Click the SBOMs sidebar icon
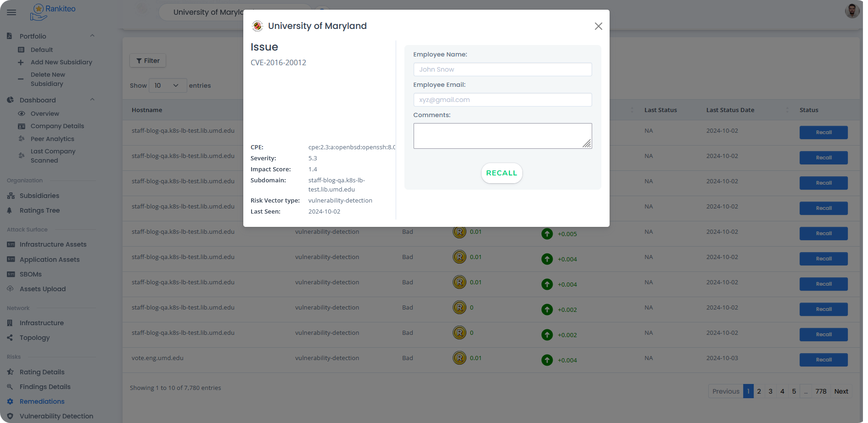This screenshot has height=423, width=868. pos(11,274)
